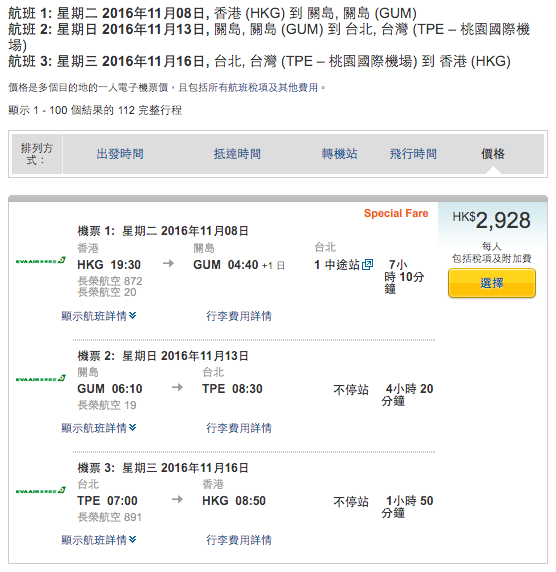Click the 1 中途站 popup icon
Screen dimensions: 556x572
coord(367,264)
